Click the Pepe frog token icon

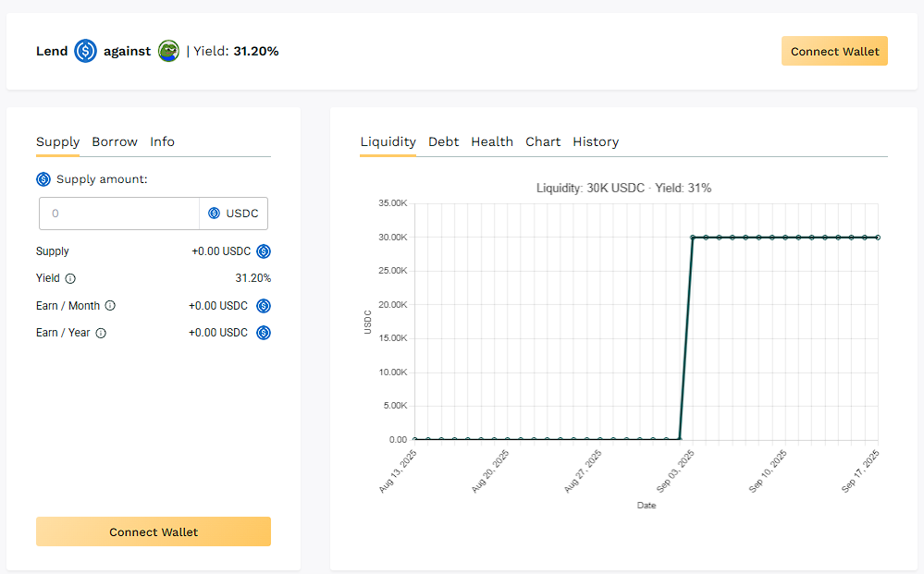pos(168,51)
